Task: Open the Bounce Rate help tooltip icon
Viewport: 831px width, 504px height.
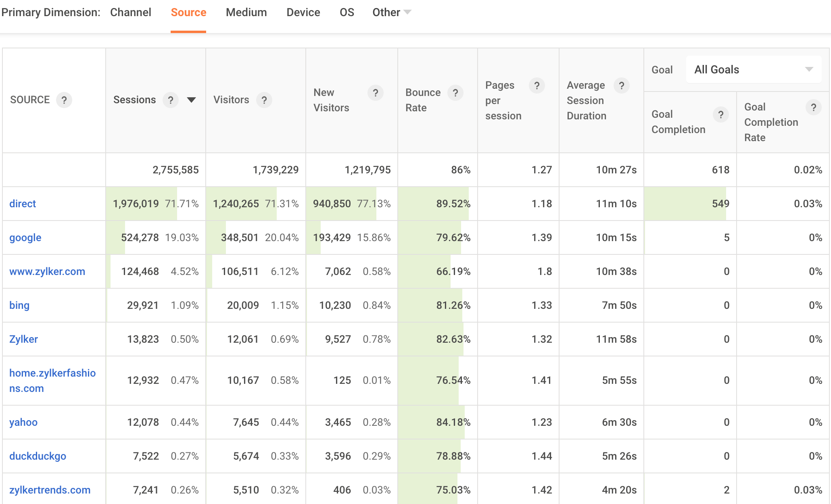Action: coord(455,93)
